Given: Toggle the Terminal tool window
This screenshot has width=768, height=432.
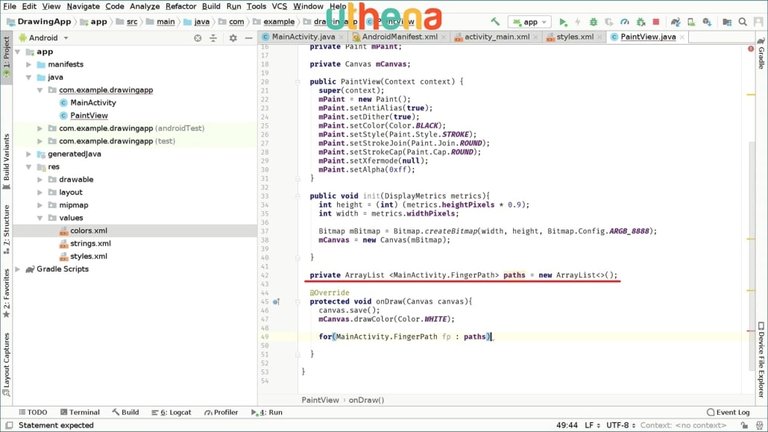Looking at the screenshot, I should tap(78, 412).
